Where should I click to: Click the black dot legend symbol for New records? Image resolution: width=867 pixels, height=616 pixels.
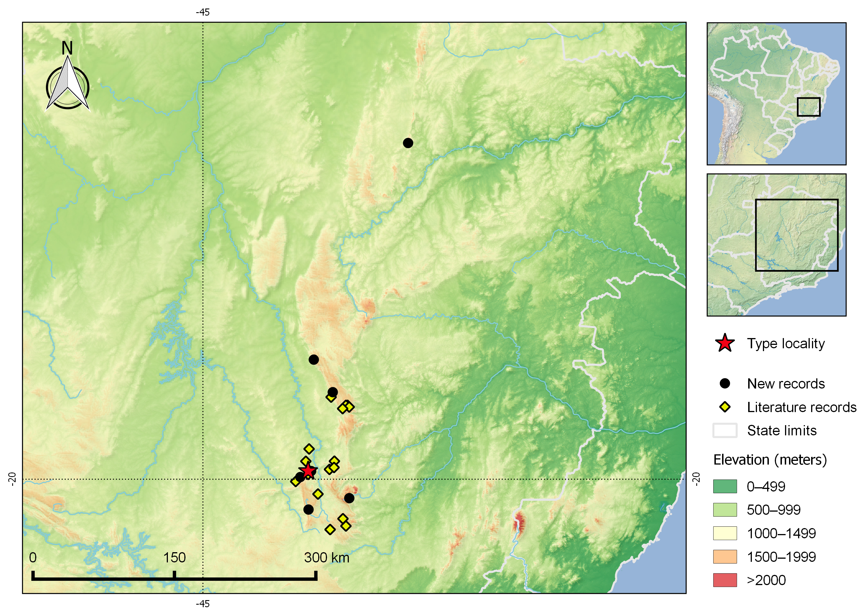coord(725,383)
